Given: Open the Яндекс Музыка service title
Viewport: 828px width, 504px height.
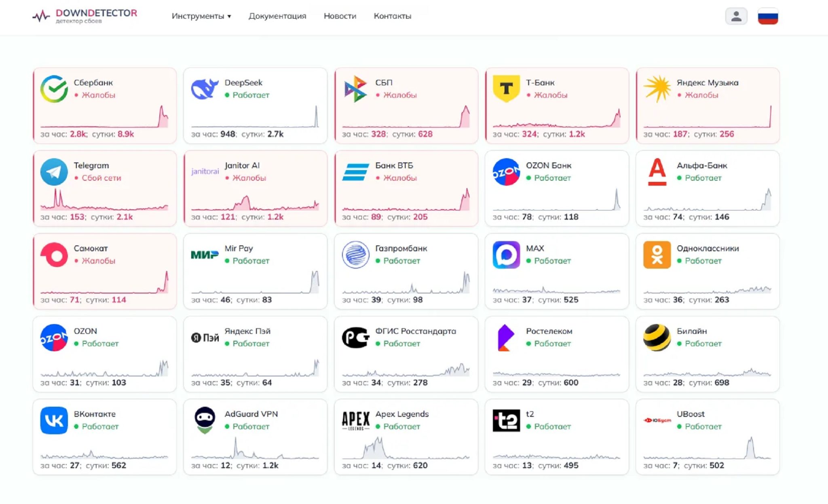Looking at the screenshot, I should click(x=707, y=82).
